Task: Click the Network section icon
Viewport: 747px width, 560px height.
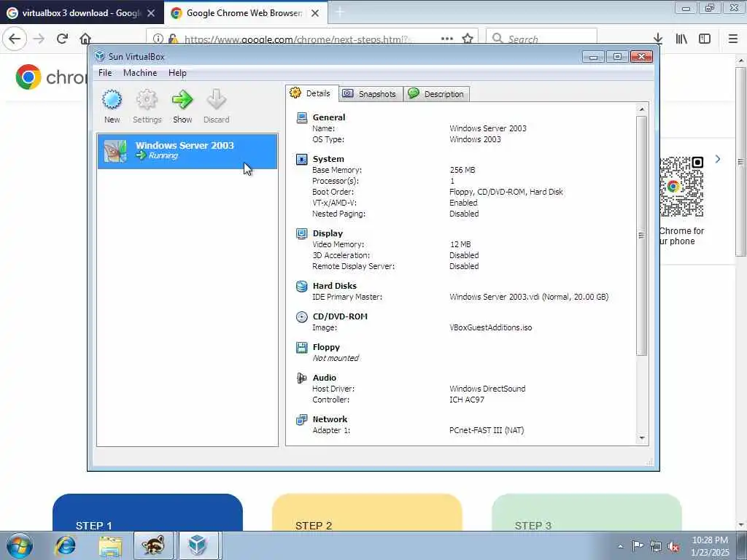Action: pos(301,419)
